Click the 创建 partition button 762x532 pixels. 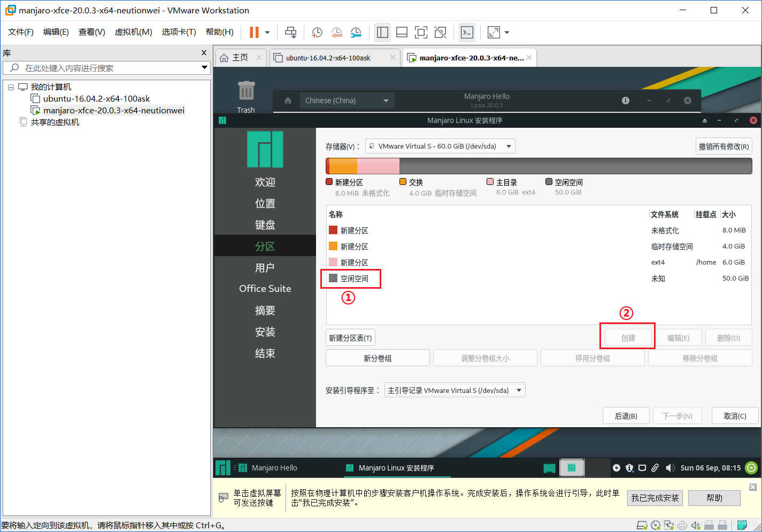pos(628,338)
